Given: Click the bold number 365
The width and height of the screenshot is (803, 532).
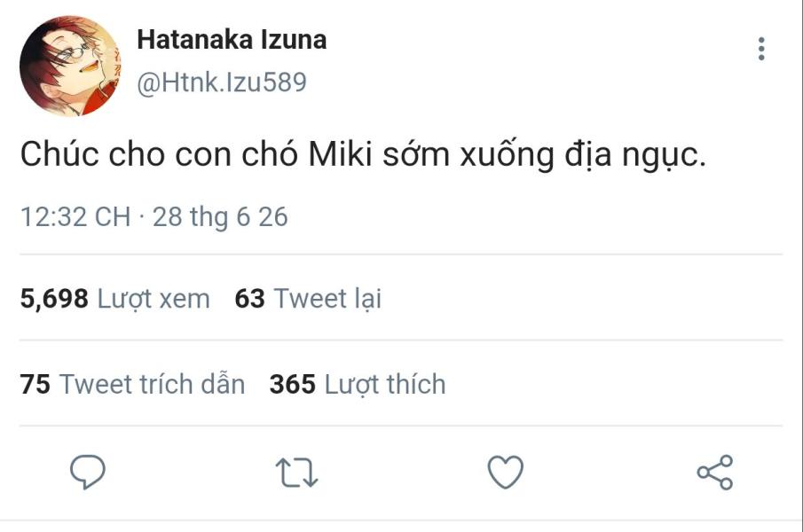Looking at the screenshot, I should coord(293,384).
